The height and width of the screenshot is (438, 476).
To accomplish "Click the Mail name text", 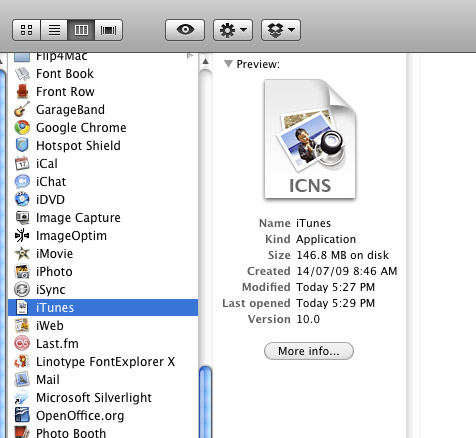I will (48, 380).
